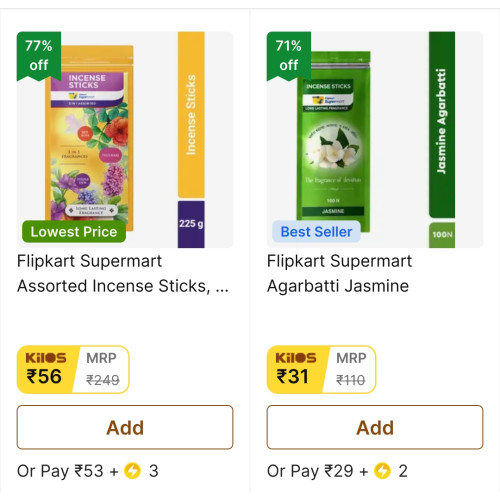Tap the Best Seller tag
Viewport: 500px width, 500px height.
pos(316,232)
